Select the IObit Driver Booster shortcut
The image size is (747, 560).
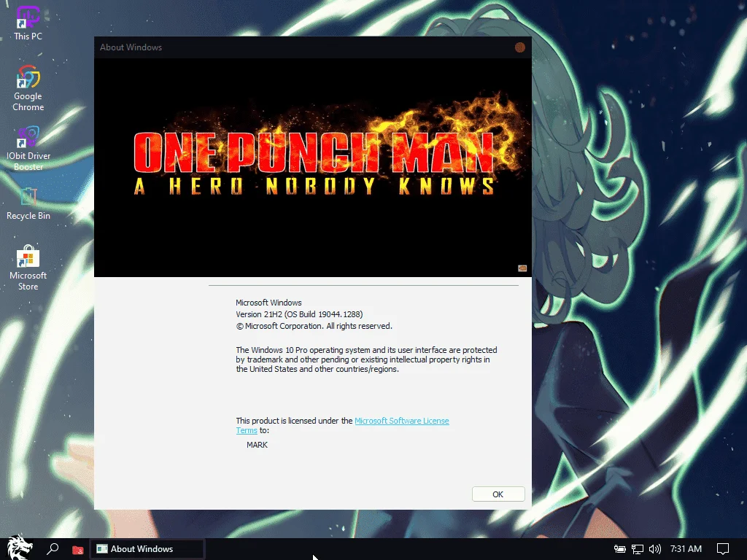tap(28, 149)
